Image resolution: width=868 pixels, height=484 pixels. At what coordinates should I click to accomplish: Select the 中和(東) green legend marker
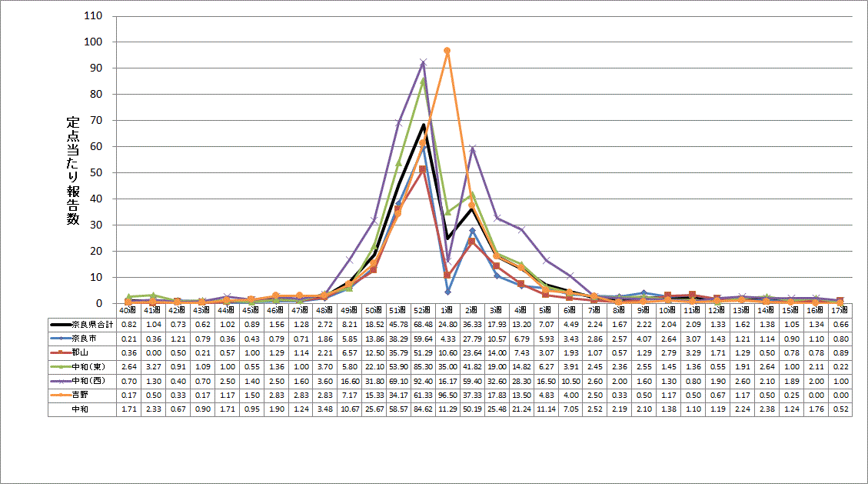pyautogui.click(x=60, y=367)
